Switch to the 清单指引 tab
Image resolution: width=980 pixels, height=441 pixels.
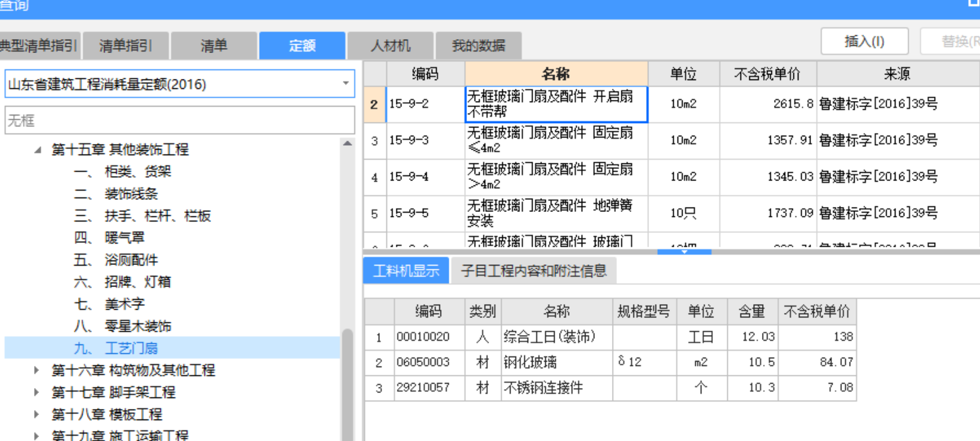click(125, 45)
